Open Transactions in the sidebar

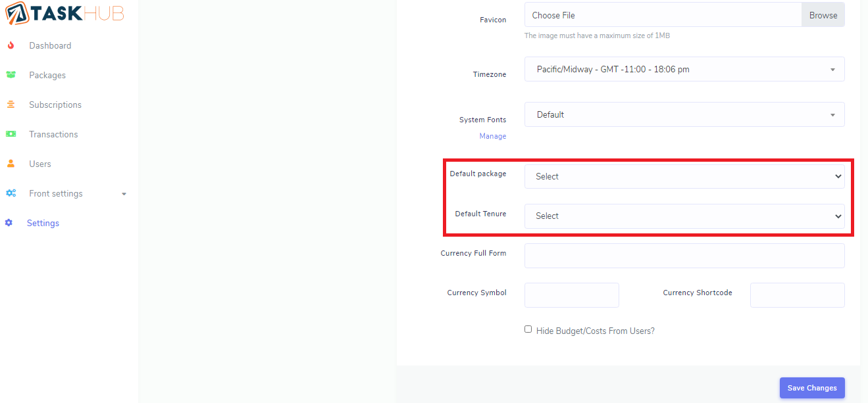(x=53, y=134)
